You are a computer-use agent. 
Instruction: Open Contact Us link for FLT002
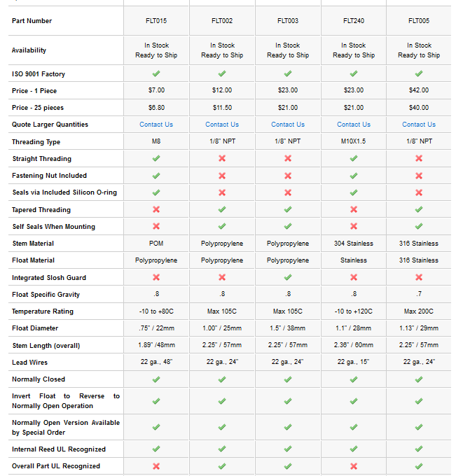pos(222,125)
